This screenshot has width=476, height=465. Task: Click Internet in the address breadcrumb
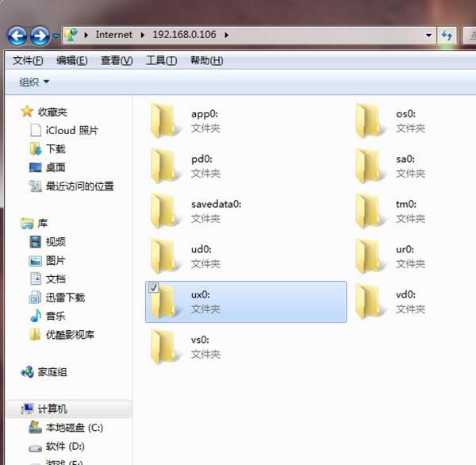point(114,35)
